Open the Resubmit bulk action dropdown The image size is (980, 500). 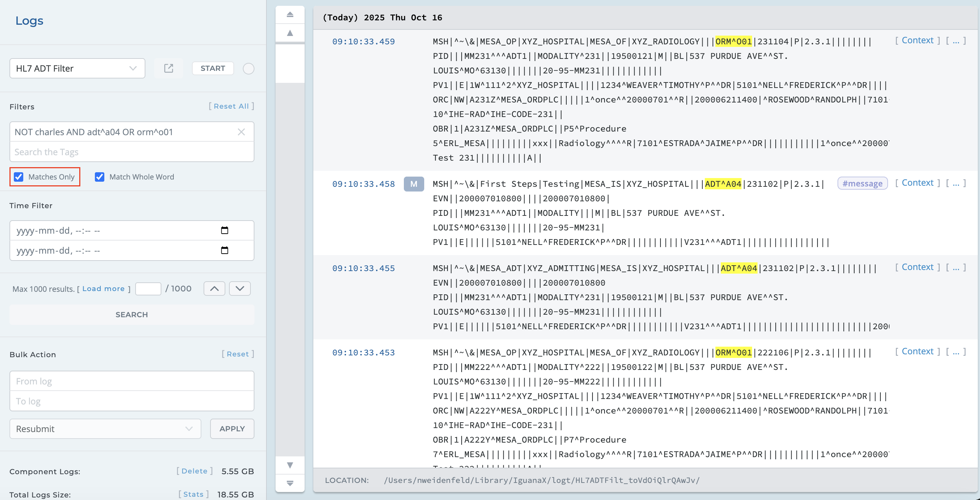tap(105, 428)
